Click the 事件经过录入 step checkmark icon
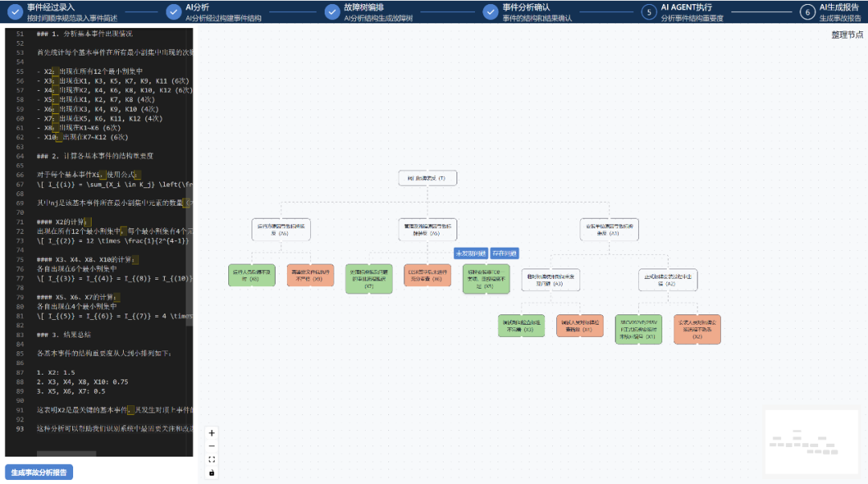Viewport: 868px width, 484px height. [x=14, y=11]
